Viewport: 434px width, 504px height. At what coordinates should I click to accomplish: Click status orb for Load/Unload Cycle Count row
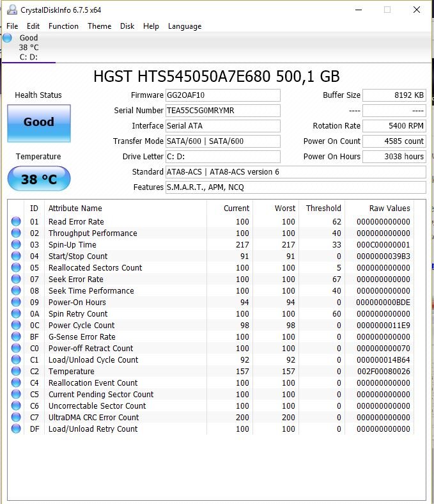pyautogui.click(x=16, y=359)
